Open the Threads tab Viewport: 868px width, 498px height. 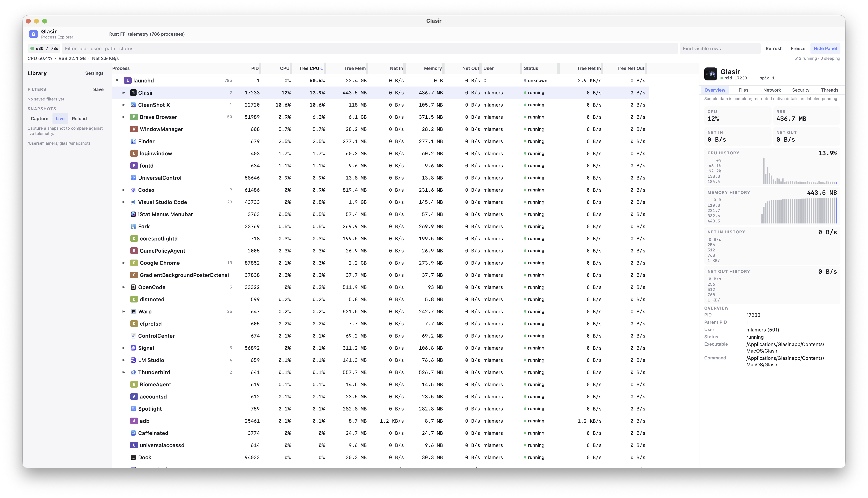829,90
